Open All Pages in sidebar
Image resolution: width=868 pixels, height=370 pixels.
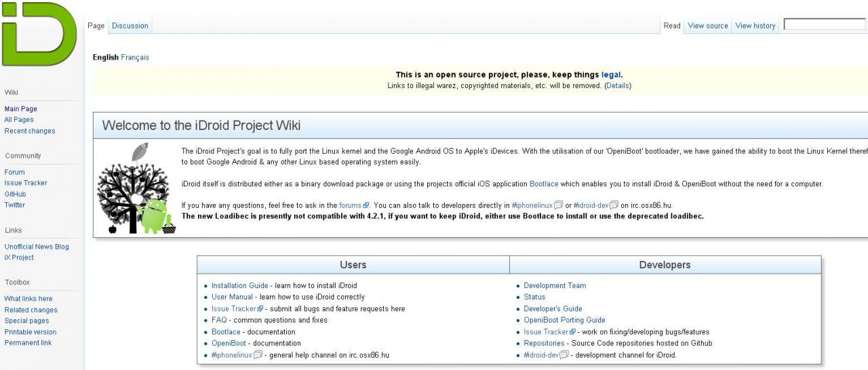pyautogui.click(x=19, y=120)
